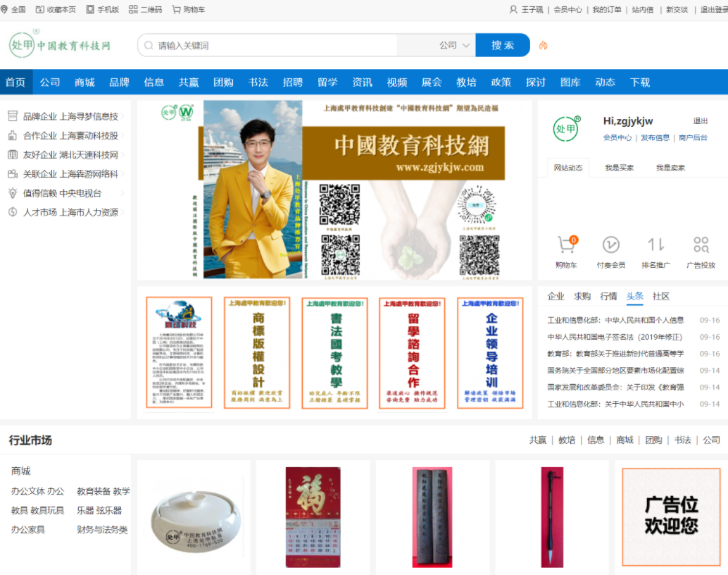The image size is (728, 575).
Task: Click the blue 搜索 button
Action: [503, 45]
